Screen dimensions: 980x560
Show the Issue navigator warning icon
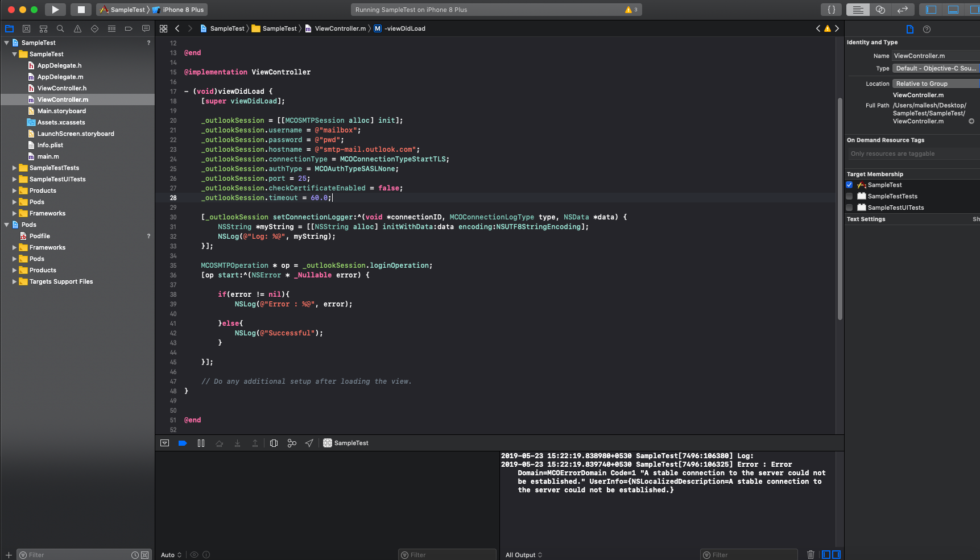(x=77, y=28)
